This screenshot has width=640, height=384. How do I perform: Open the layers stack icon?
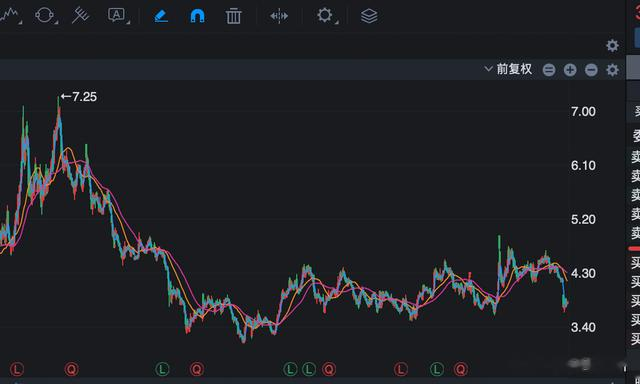(x=369, y=16)
